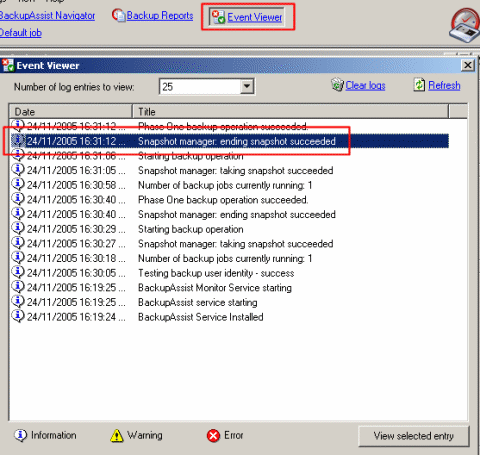Click the Warning legend triangle icon
Viewport: 480px width, 455px height.
[x=117, y=436]
